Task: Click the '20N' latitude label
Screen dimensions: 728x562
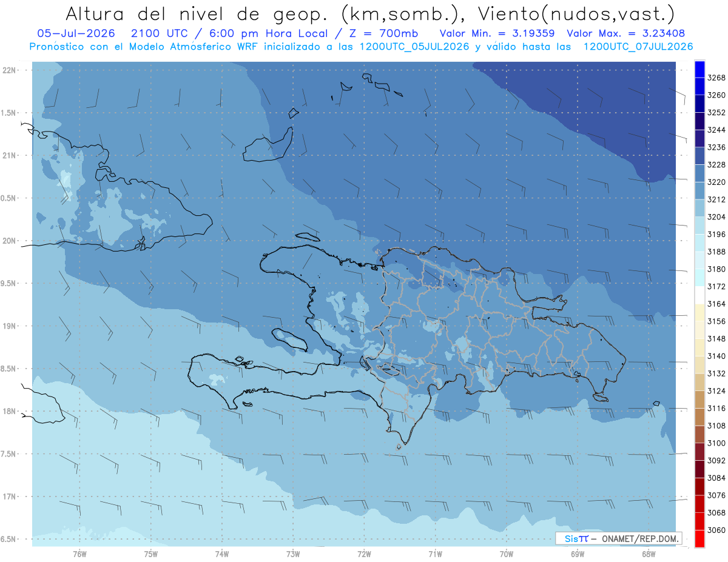Action: (x=10, y=241)
